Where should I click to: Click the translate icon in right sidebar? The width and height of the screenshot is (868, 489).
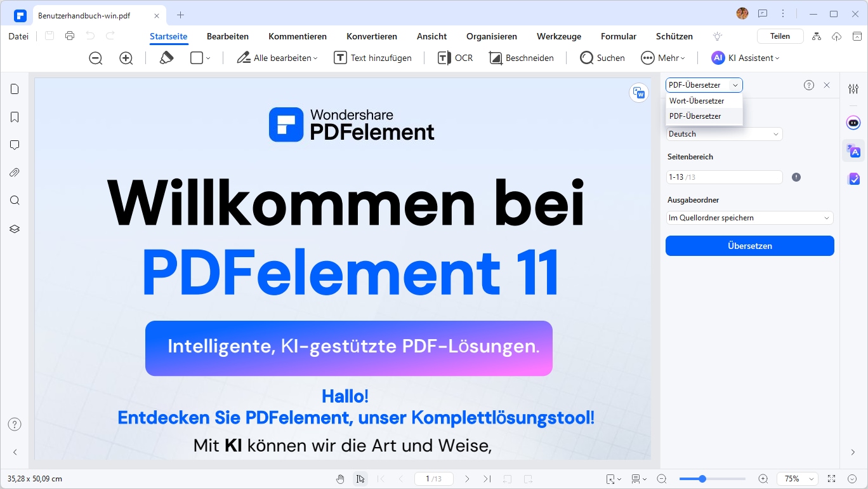(x=853, y=151)
